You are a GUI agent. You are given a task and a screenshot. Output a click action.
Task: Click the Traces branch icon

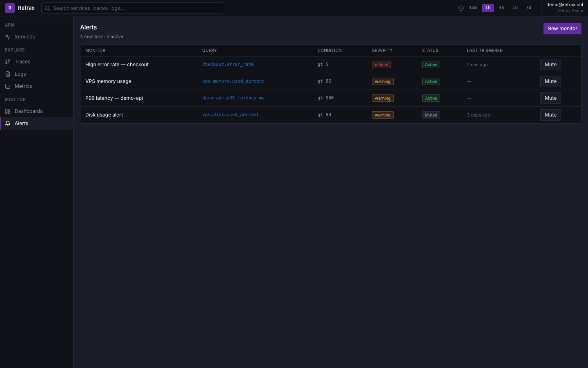point(8,62)
